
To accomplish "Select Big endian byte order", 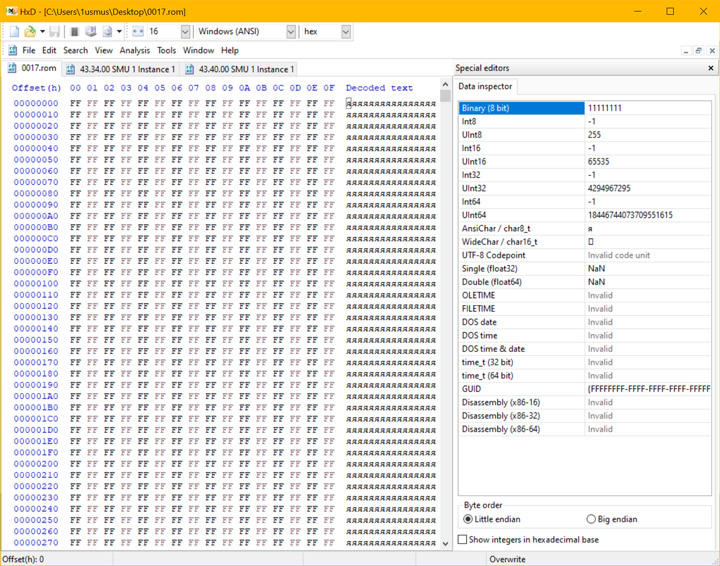I will (x=612, y=519).
